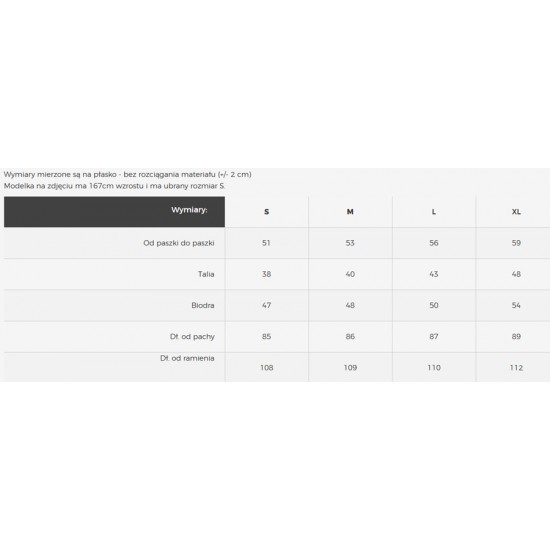
Task: Click the 'Dł. od pachy' row label
Action: [192, 336]
